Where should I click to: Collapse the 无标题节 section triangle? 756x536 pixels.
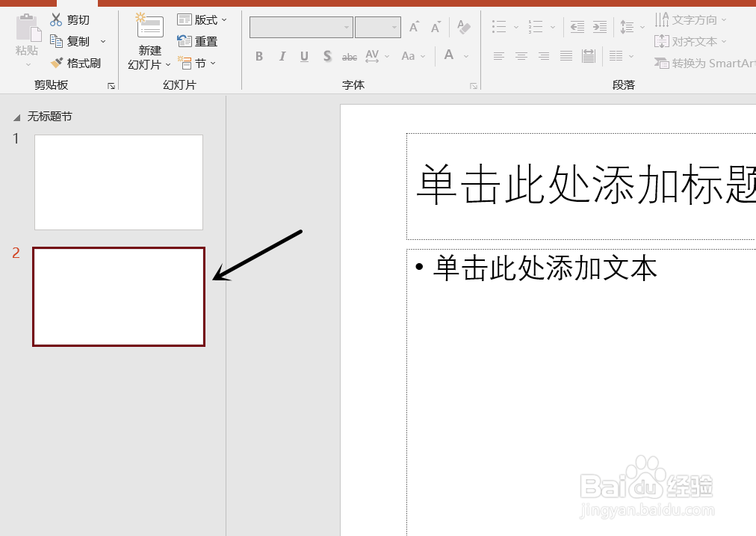point(17,117)
